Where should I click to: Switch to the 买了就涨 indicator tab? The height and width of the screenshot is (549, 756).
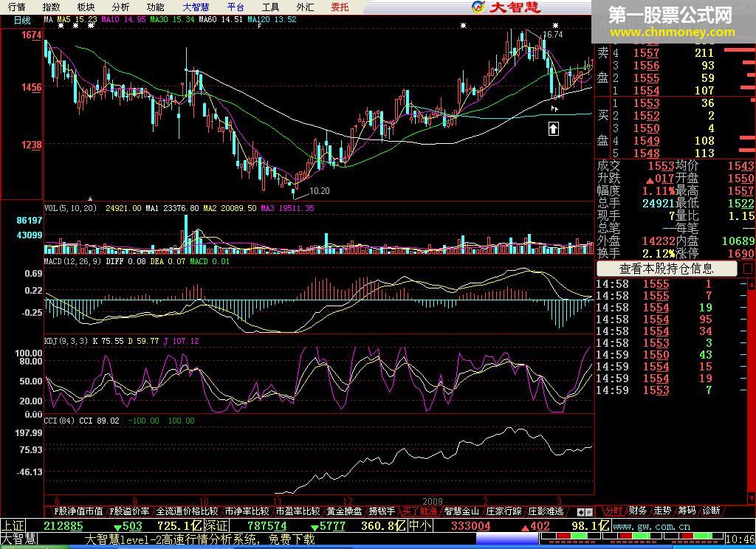click(419, 511)
